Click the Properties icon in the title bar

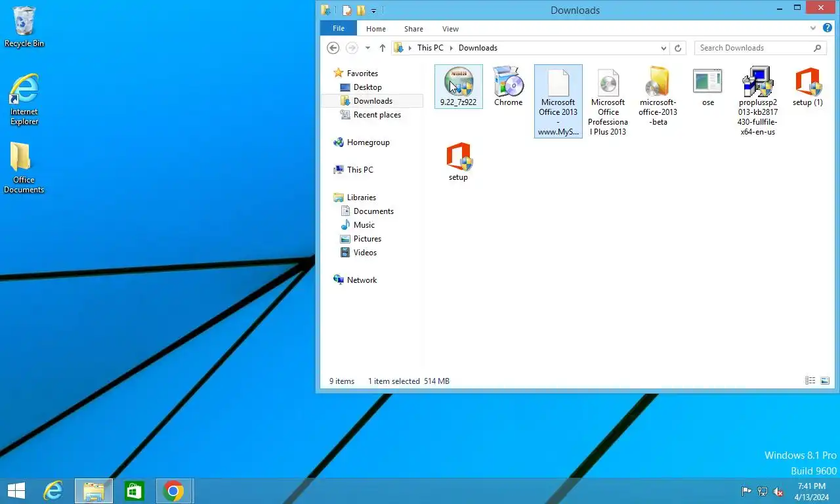click(x=346, y=10)
